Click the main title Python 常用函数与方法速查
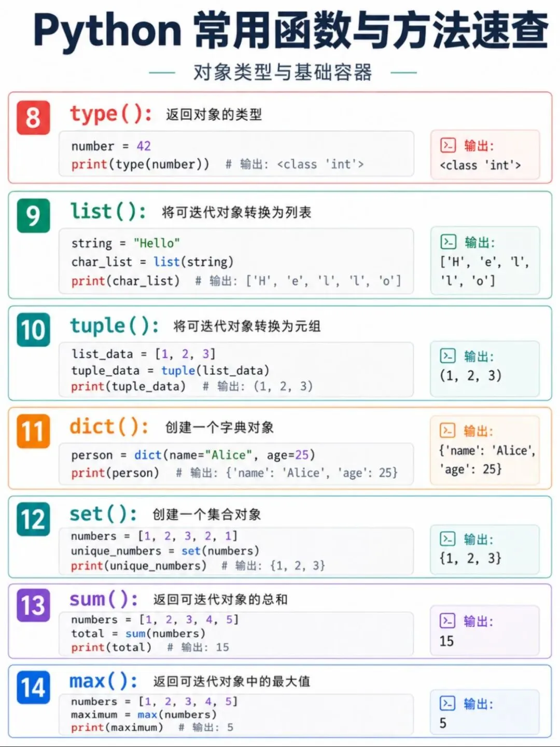Viewport: 560px width, 747px height. [x=291, y=30]
